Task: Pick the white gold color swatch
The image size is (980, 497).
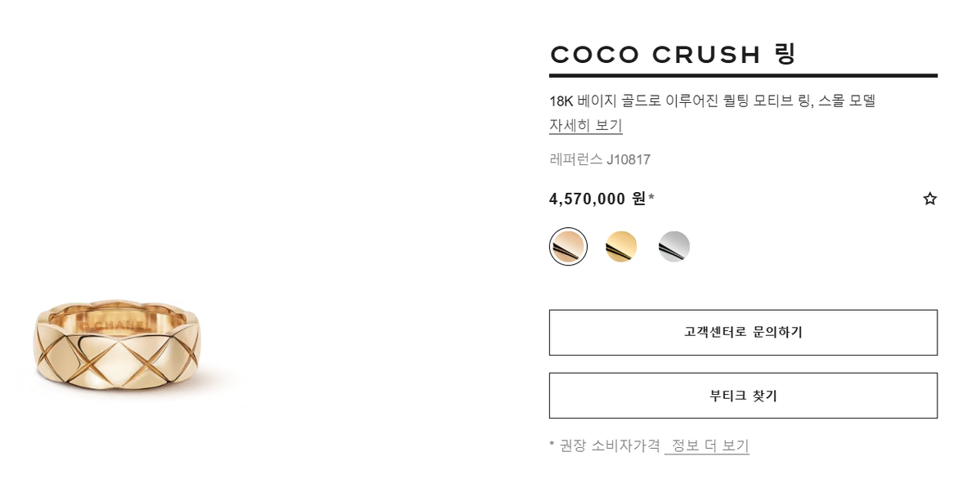Action: pyautogui.click(x=673, y=246)
